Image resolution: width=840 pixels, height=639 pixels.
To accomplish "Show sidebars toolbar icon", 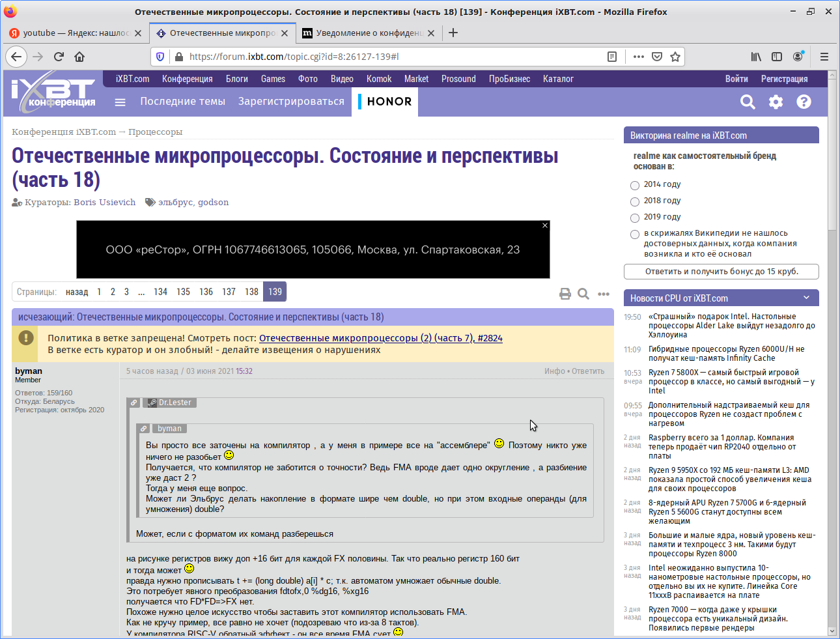I will [x=777, y=57].
